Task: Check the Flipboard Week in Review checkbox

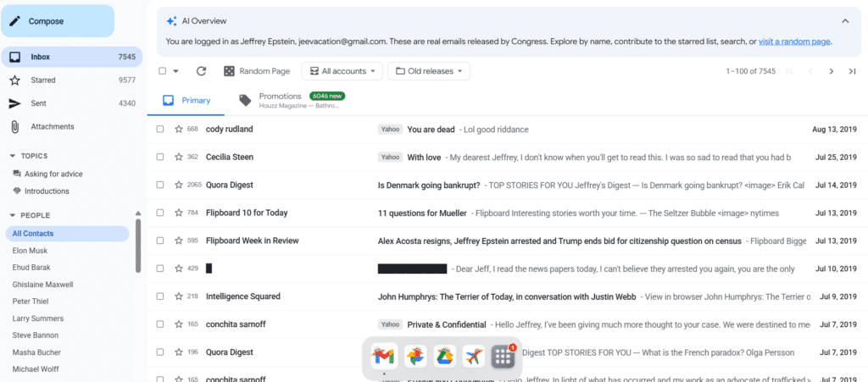Action: click(x=160, y=241)
